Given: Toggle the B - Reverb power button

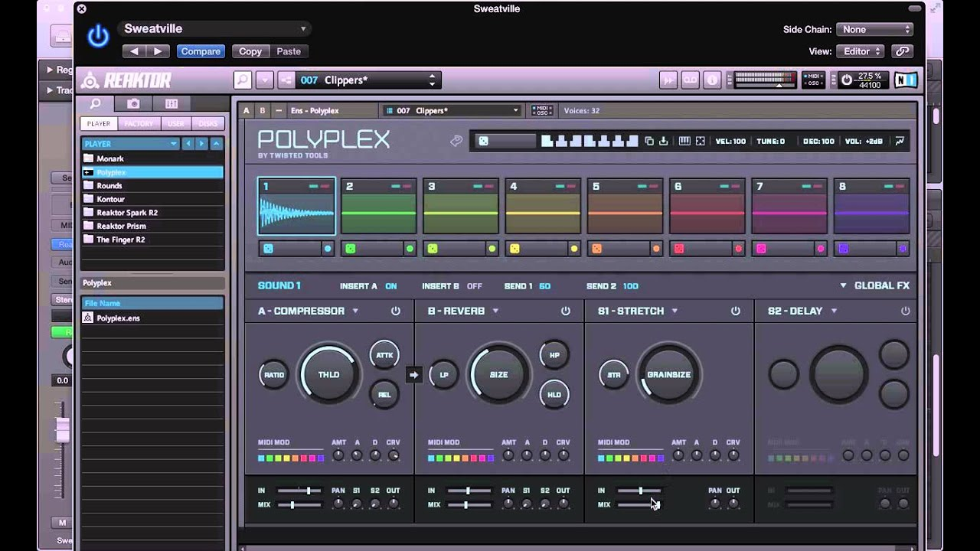Looking at the screenshot, I should point(566,311).
